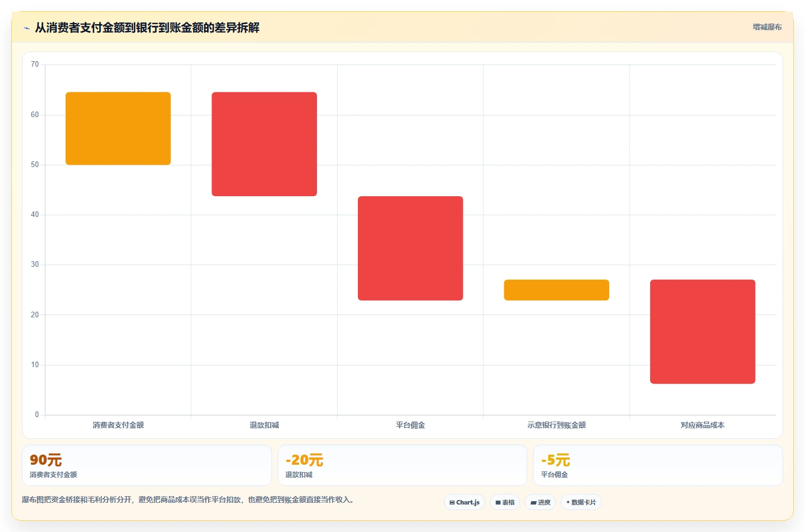Select the Chart.js tag chip
The width and height of the screenshot is (805, 532).
[x=464, y=502]
